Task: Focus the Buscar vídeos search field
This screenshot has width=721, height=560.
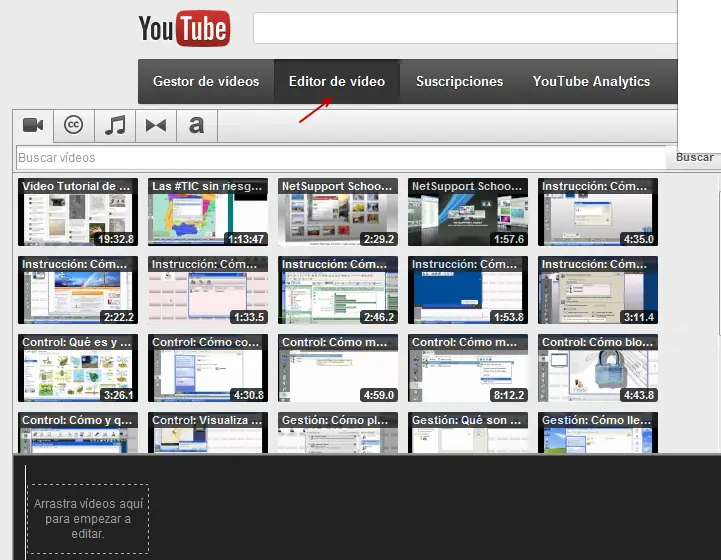Action: click(x=340, y=158)
